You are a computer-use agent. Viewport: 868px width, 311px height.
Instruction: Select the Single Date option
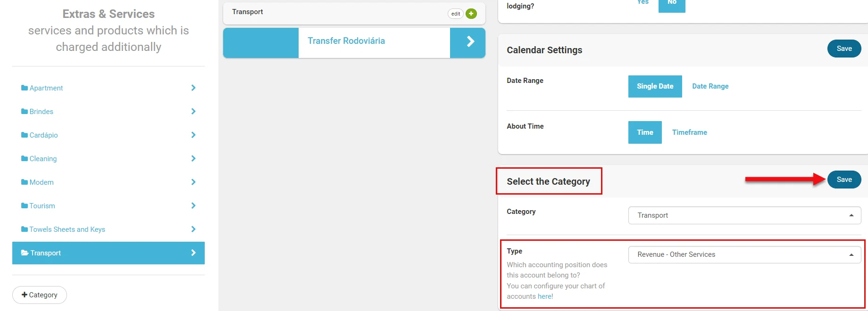coord(655,86)
